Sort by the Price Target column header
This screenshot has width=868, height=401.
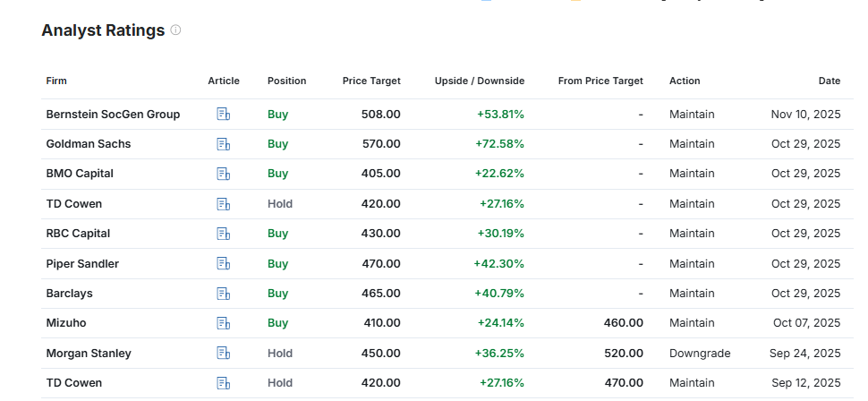pos(371,81)
